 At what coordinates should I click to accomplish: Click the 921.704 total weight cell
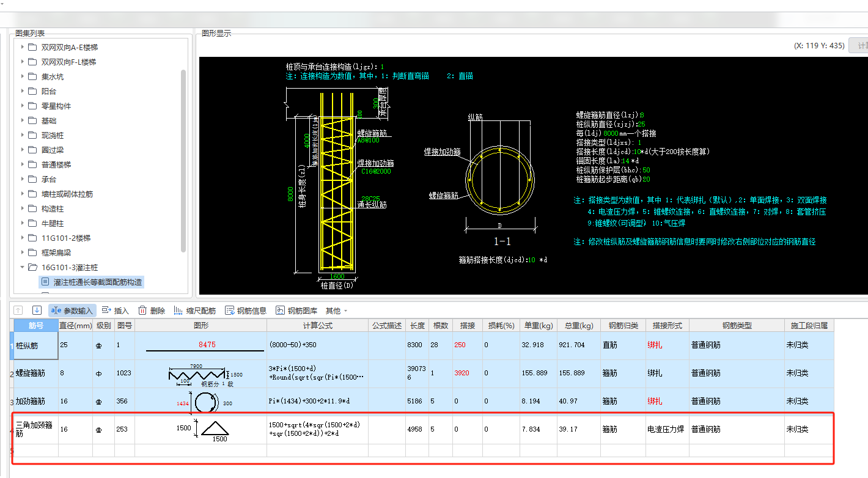click(x=578, y=345)
